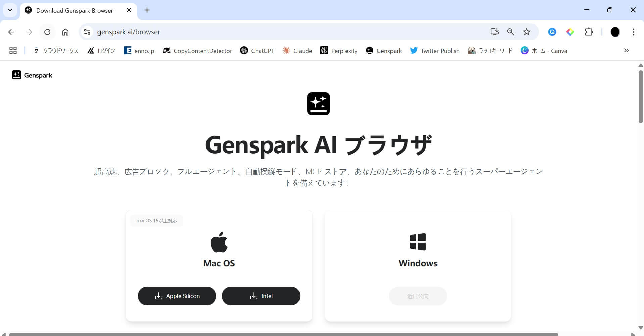Click the Windows heading text
The height and width of the screenshot is (336, 644).
pyautogui.click(x=418, y=263)
